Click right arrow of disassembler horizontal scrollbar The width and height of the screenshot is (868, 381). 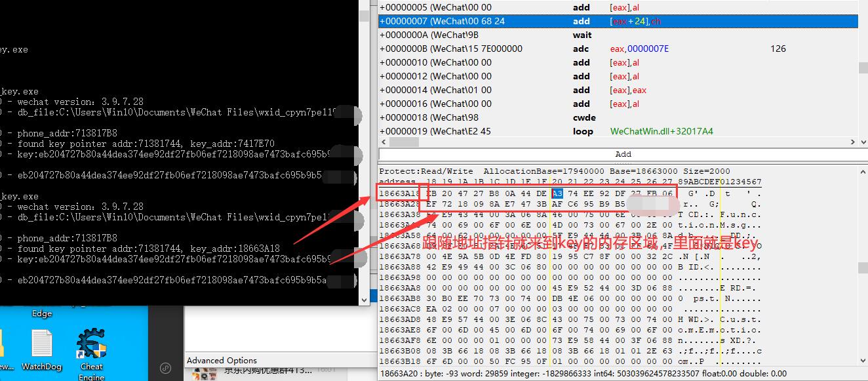tap(853, 142)
